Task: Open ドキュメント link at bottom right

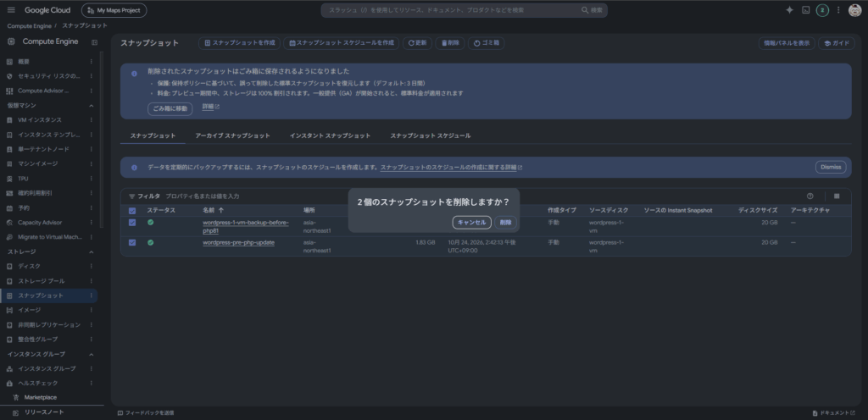Action: point(834,413)
